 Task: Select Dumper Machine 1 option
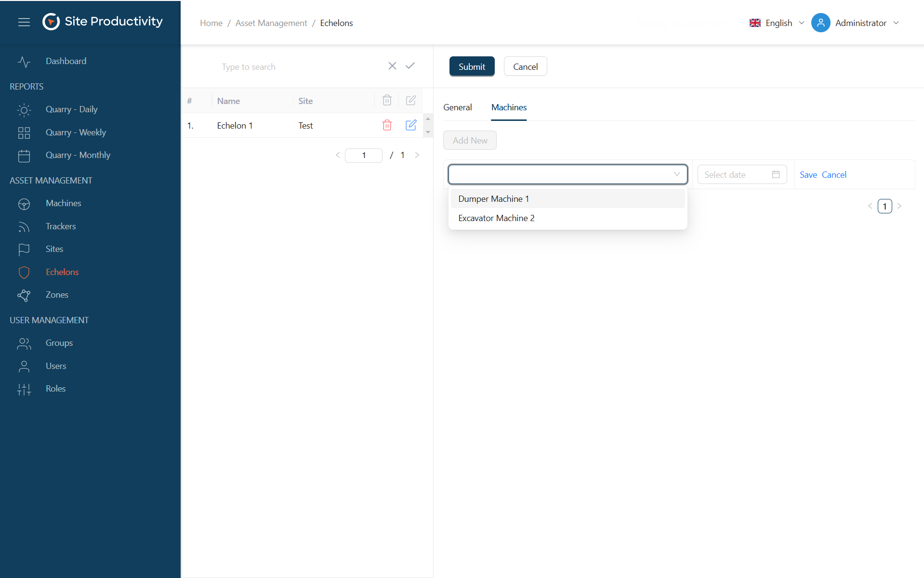494,199
